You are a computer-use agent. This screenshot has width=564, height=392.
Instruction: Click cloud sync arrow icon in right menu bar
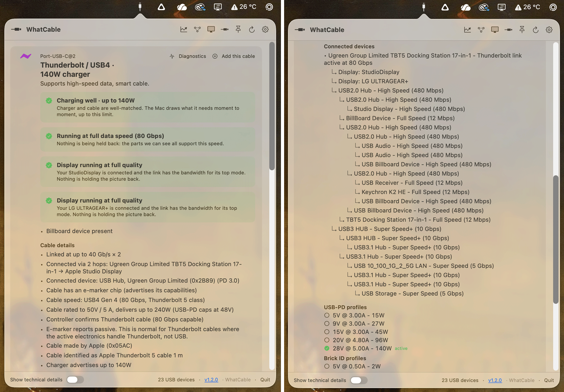tap(484, 7)
